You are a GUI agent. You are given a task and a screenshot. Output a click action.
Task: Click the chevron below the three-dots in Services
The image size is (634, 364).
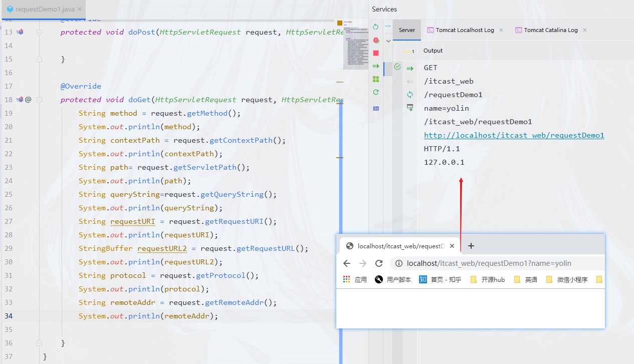[388, 41]
